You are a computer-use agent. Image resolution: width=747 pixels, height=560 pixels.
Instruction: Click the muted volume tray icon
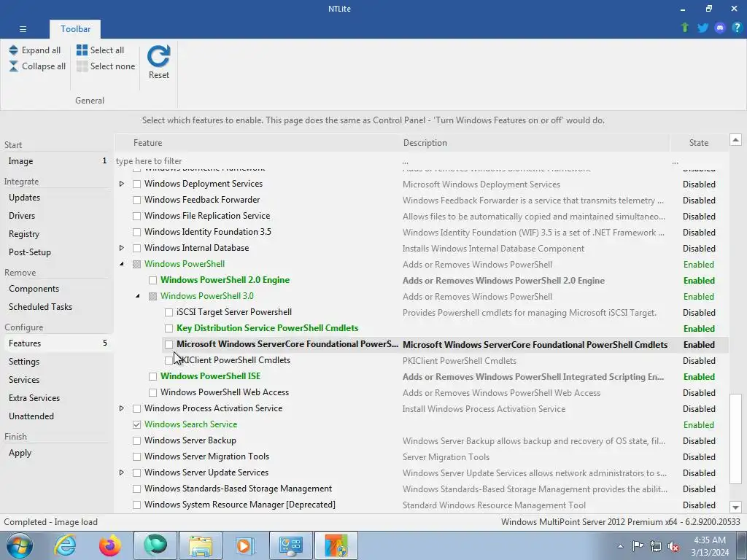tap(673, 546)
